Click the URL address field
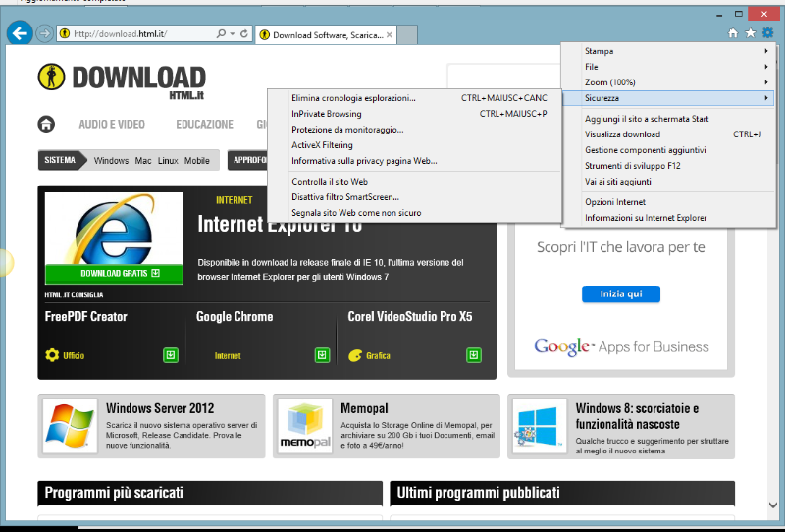 pyautogui.click(x=137, y=34)
